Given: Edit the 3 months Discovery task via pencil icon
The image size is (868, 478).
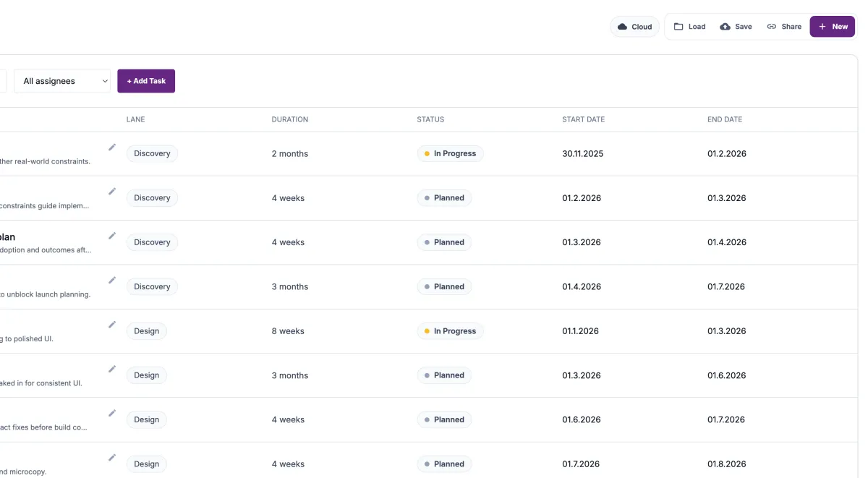Looking at the screenshot, I should click(x=112, y=280).
